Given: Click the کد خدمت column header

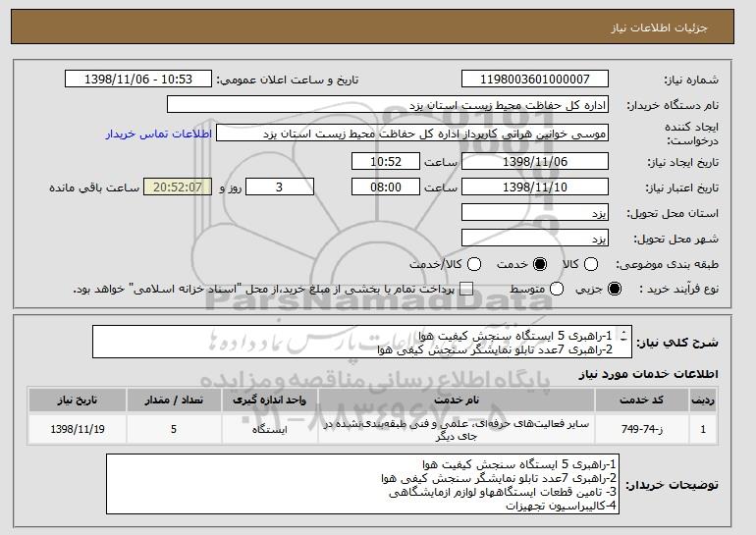Looking at the screenshot, I should [x=642, y=401].
